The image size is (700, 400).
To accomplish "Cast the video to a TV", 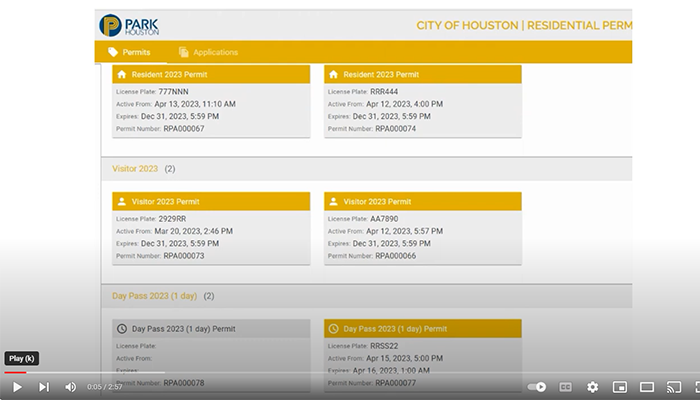I will click(674, 387).
